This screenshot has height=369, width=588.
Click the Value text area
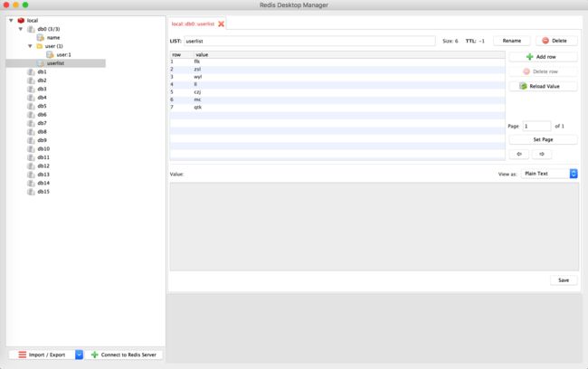pos(374,226)
